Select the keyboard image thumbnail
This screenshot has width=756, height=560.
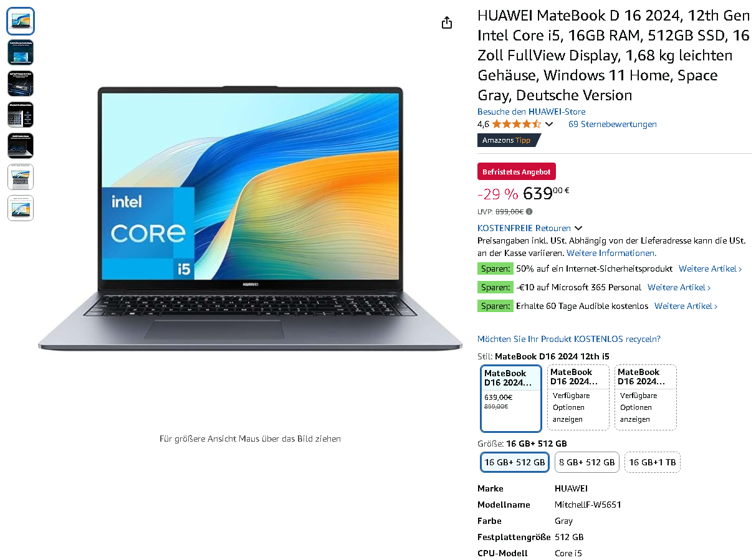click(21, 115)
